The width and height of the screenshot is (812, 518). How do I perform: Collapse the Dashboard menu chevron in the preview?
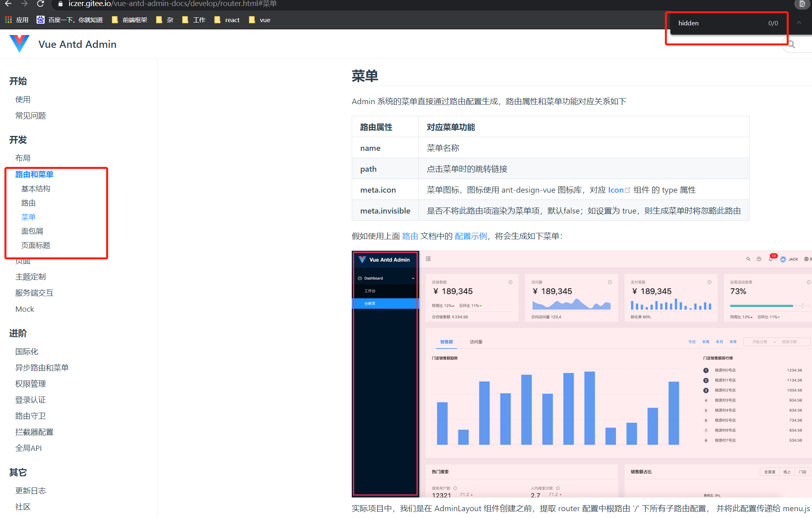pyautogui.click(x=413, y=278)
